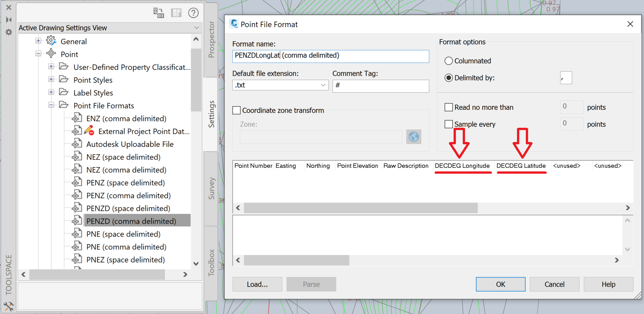The height and width of the screenshot is (314, 644).
Task: Switch to the Survey tab
Action: 211,188
